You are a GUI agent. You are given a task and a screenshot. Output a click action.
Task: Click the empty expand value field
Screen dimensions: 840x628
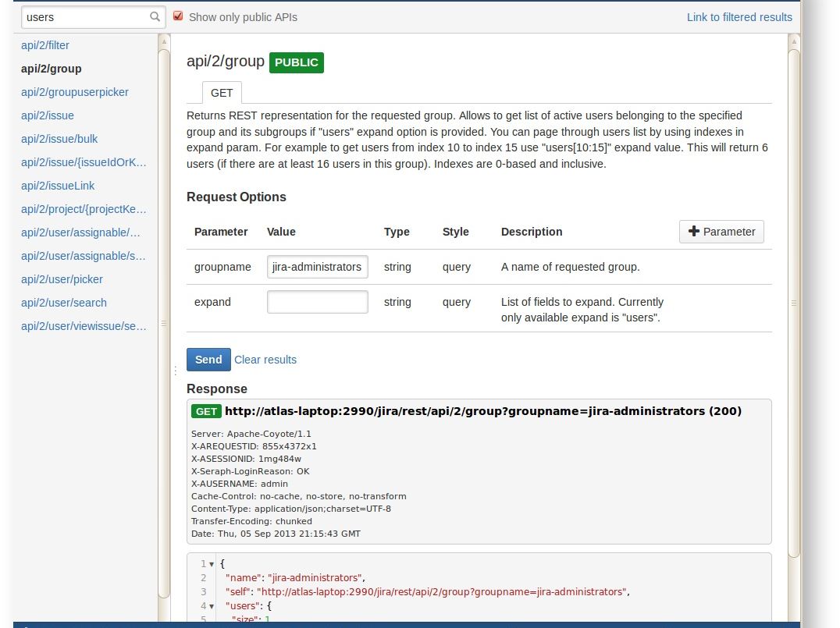[317, 301]
